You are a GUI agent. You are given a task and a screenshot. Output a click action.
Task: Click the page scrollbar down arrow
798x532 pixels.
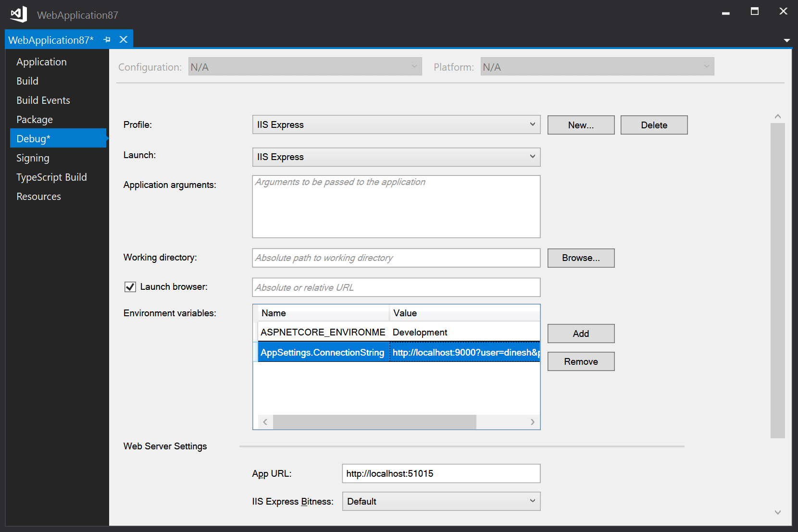point(778,512)
